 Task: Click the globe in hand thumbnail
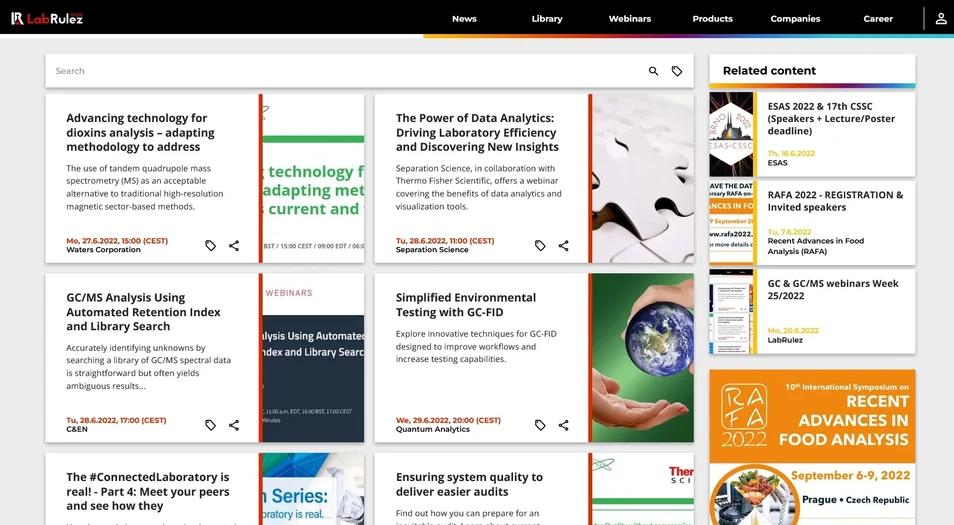point(643,358)
